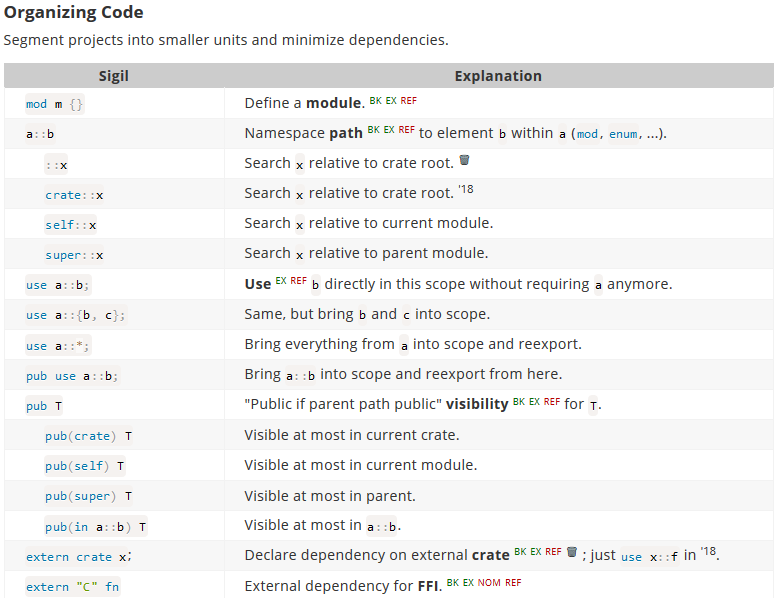The width and height of the screenshot is (775, 598).
Task: Click the Explanation column header
Action: tap(498, 76)
